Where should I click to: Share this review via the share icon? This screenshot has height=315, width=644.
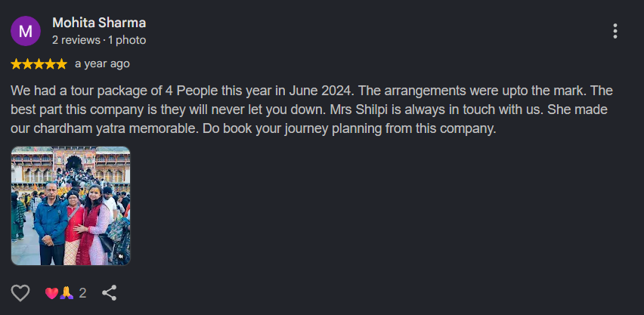click(110, 293)
